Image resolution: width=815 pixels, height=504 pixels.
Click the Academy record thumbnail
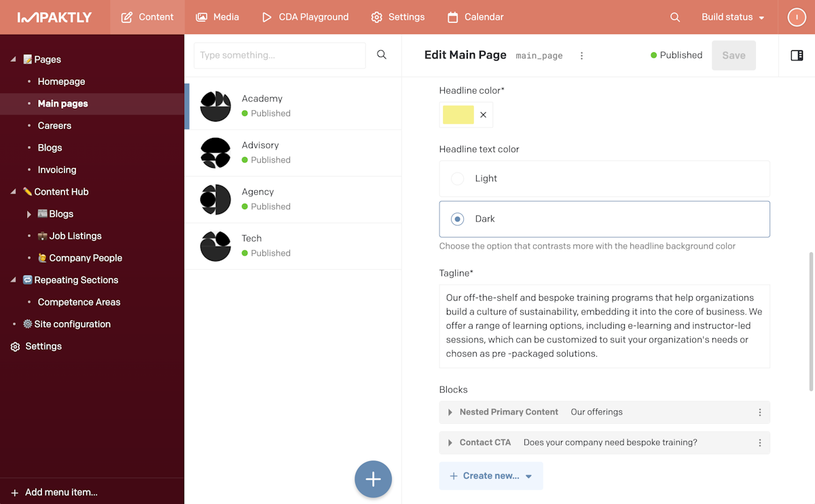tap(216, 106)
